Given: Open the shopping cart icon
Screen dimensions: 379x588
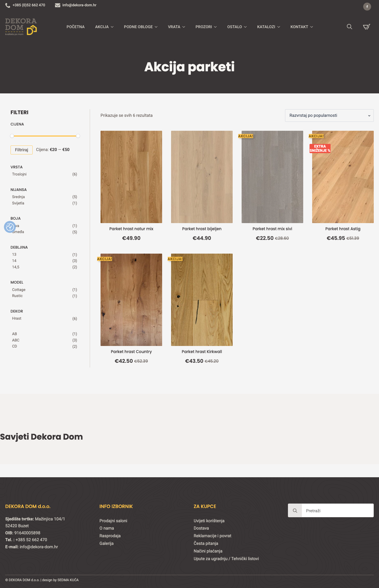Looking at the screenshot, I should click(x=367, y=27).
